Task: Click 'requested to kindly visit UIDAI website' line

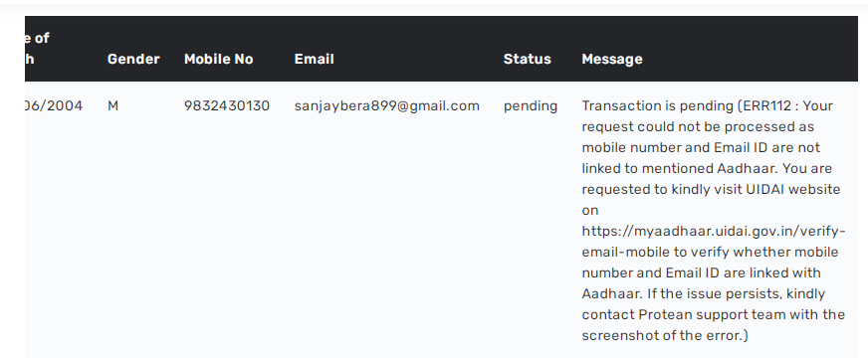Action: [x=711, y=190]
